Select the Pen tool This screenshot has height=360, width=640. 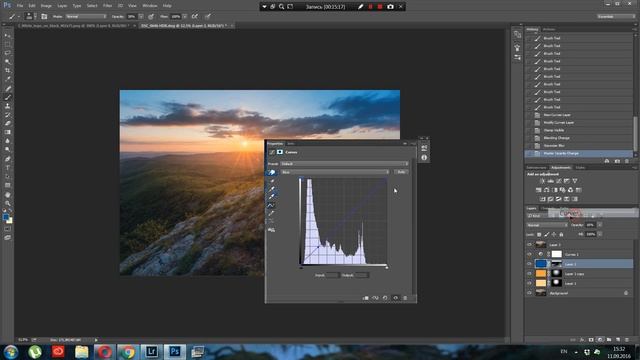[x=8, y=159]
